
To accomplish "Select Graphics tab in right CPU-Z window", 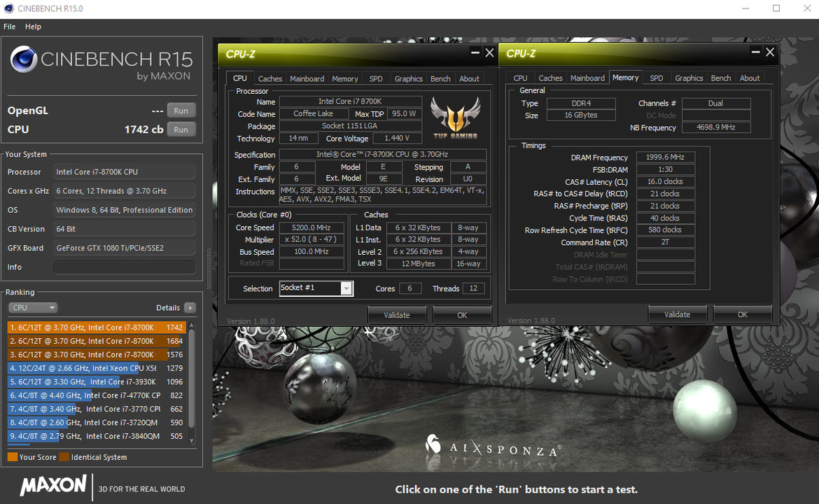I will pyautogui.click(x=689, y=78).
